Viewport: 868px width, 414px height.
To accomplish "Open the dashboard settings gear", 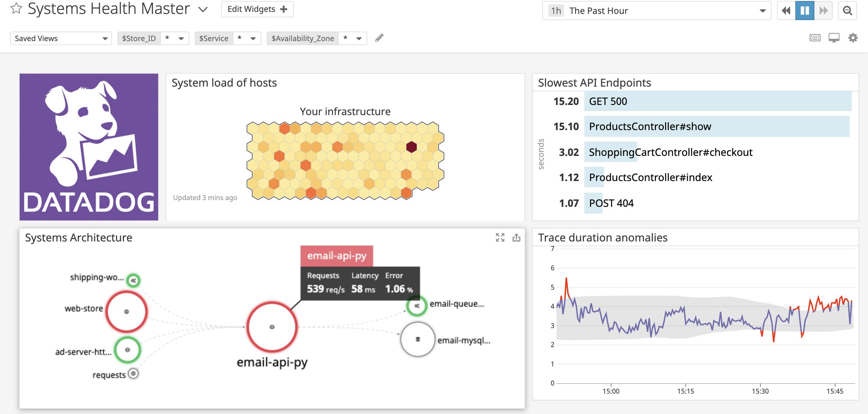I will tap(853, 38).
